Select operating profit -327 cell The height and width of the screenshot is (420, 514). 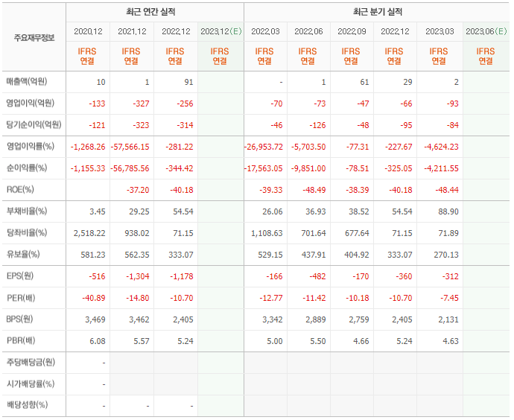[x=141, y=104]
